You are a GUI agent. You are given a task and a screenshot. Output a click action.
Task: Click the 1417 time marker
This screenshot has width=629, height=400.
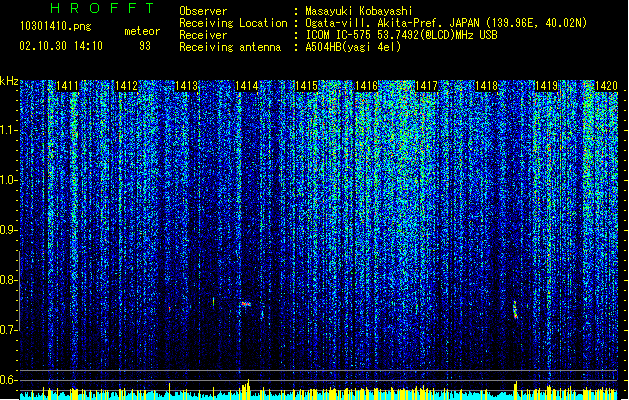(426, 86)
